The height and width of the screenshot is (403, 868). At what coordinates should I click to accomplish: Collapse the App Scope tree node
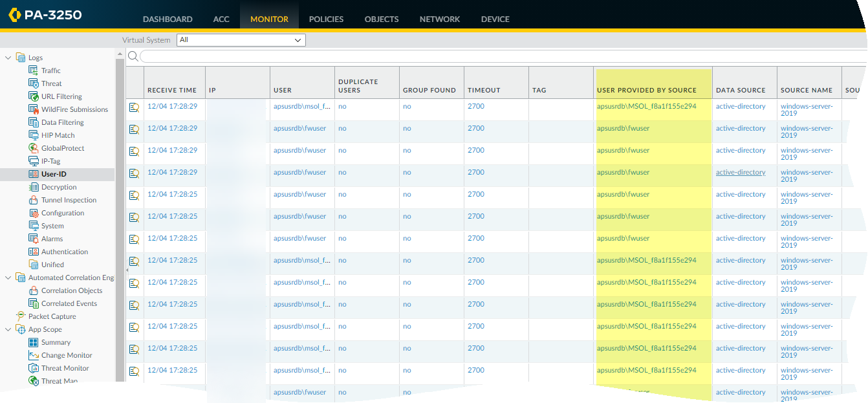tap(8, 329)
